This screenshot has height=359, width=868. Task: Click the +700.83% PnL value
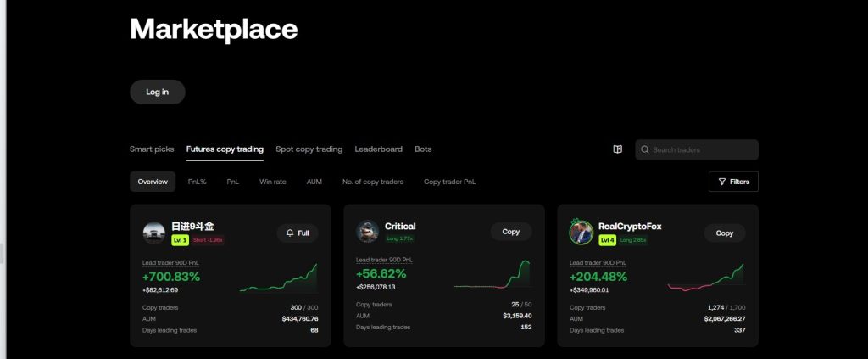tap(171, 277)
